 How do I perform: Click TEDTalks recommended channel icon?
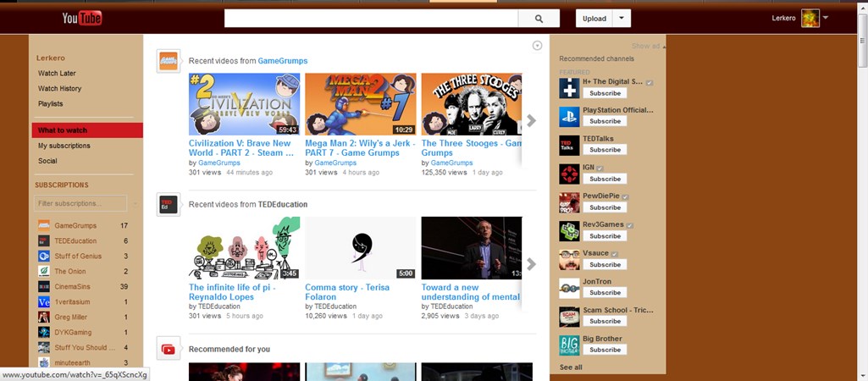[569, 145]
